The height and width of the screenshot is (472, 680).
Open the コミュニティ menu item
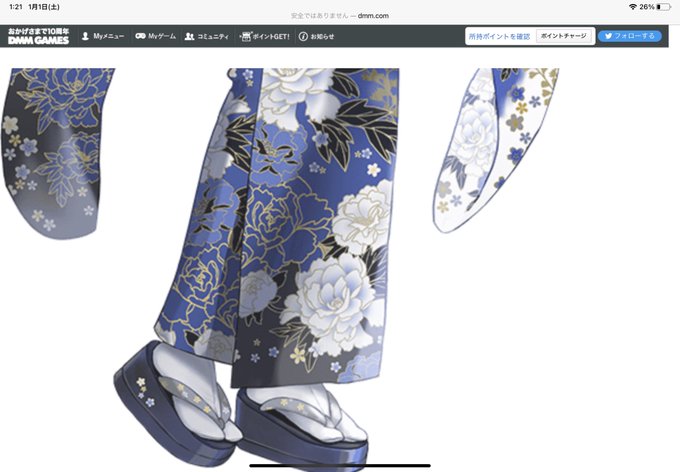206,36
